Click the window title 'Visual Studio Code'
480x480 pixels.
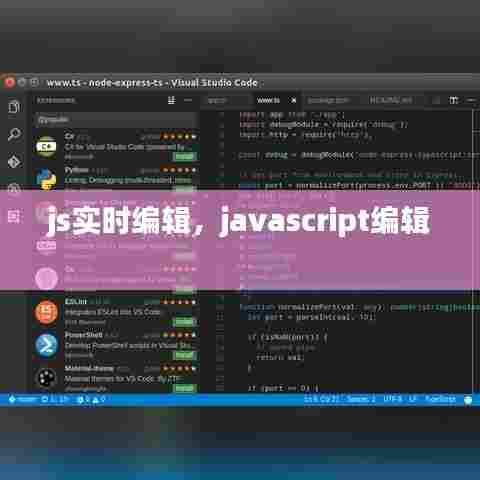pyautogui.click(x=214, y=83)
